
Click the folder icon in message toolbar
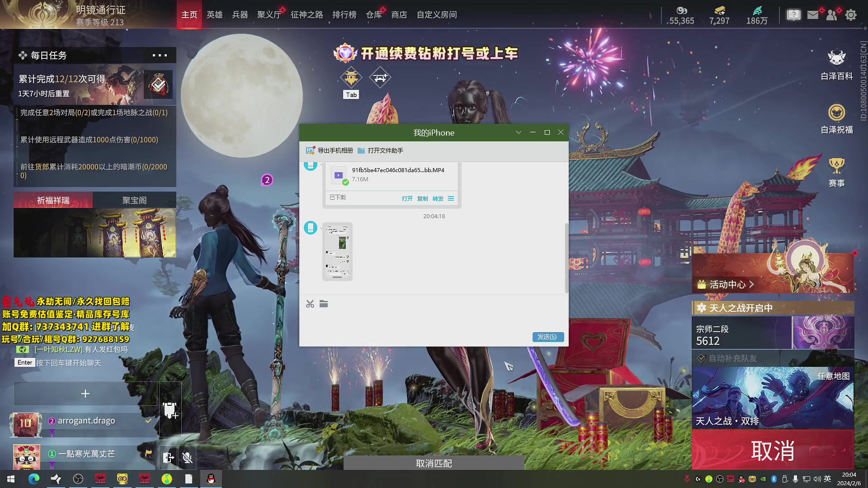click(324, 304)
